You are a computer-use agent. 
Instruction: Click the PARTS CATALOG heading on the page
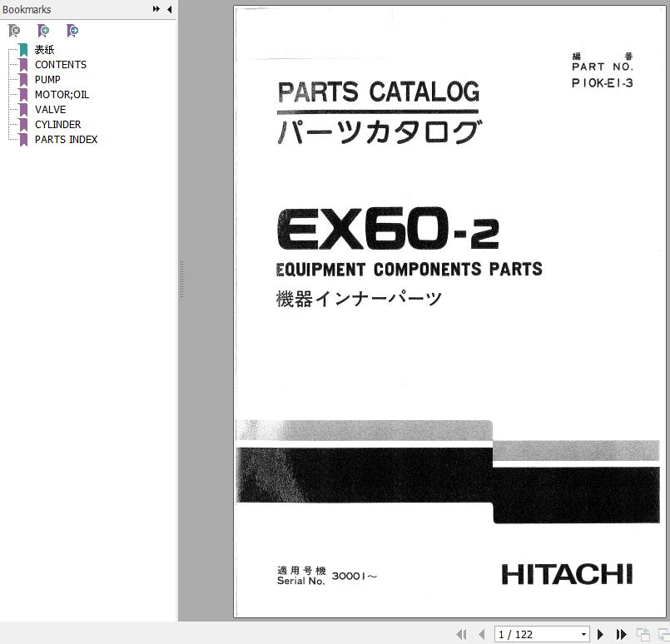379,92
